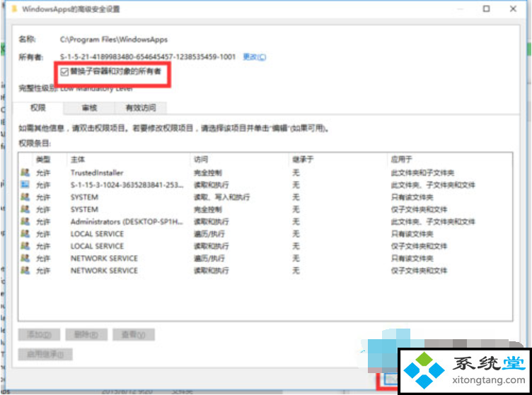Screen dimensions: 532x395
Task: Maximize the WindowsApps security settings window
Action: pyautogui.click(x=486, y=8)
